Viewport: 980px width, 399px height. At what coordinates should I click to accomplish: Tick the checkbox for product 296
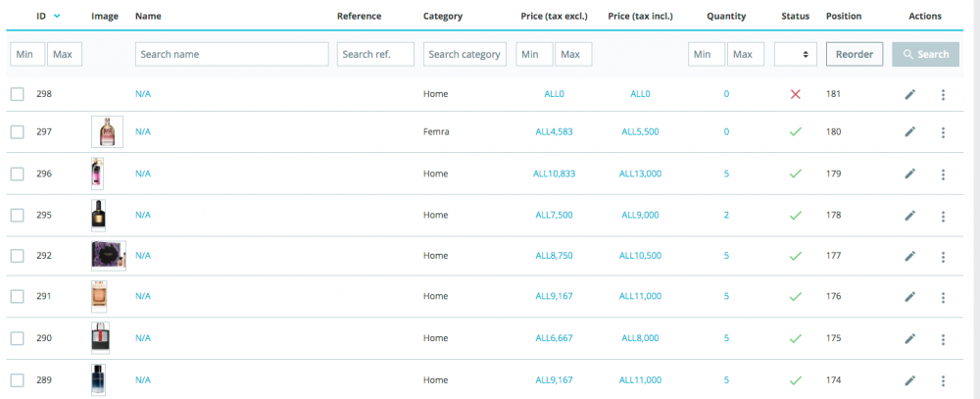click(18, 174)
